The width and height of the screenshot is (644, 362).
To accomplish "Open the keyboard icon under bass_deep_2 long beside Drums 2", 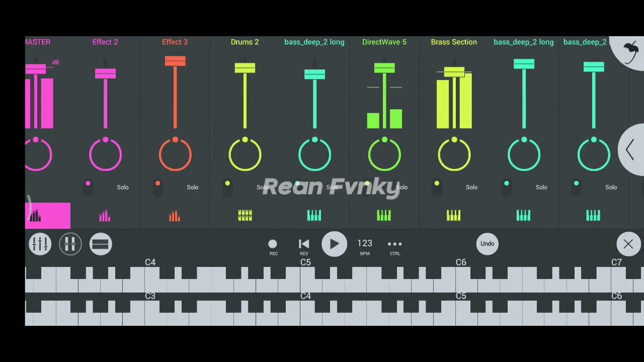I will [x=314, y=216].
